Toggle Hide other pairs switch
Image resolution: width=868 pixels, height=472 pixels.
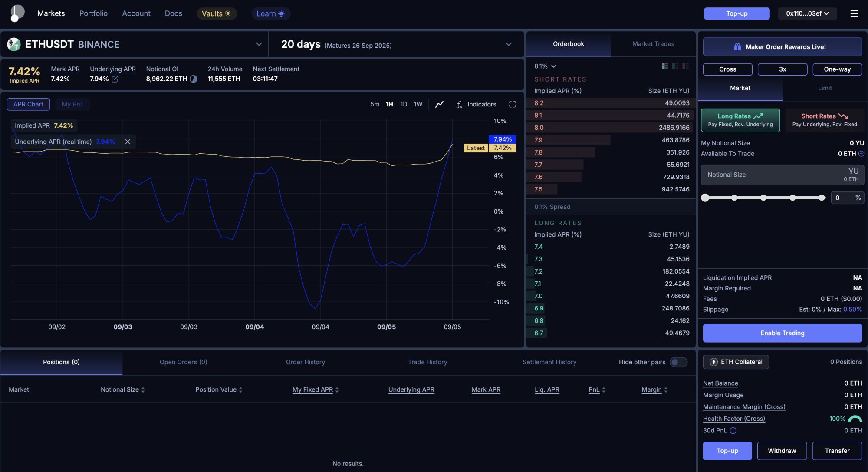coord(678,362)
